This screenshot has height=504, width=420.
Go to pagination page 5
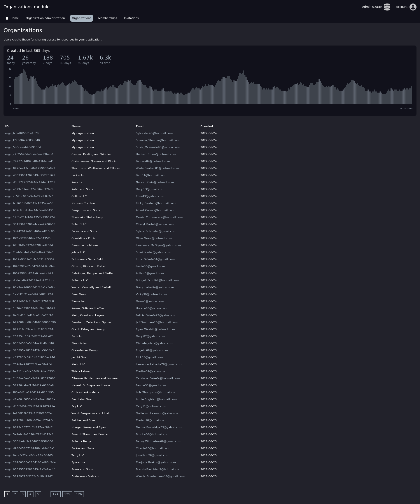(x=38, y=494)
